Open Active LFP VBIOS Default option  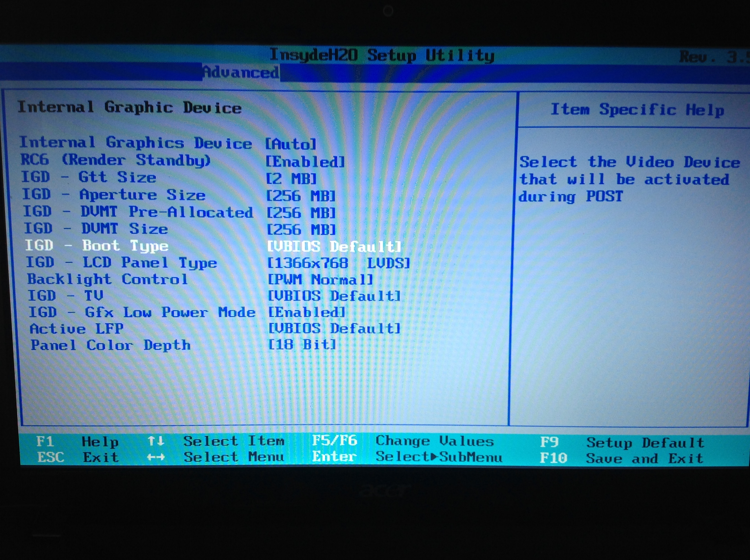334,328
